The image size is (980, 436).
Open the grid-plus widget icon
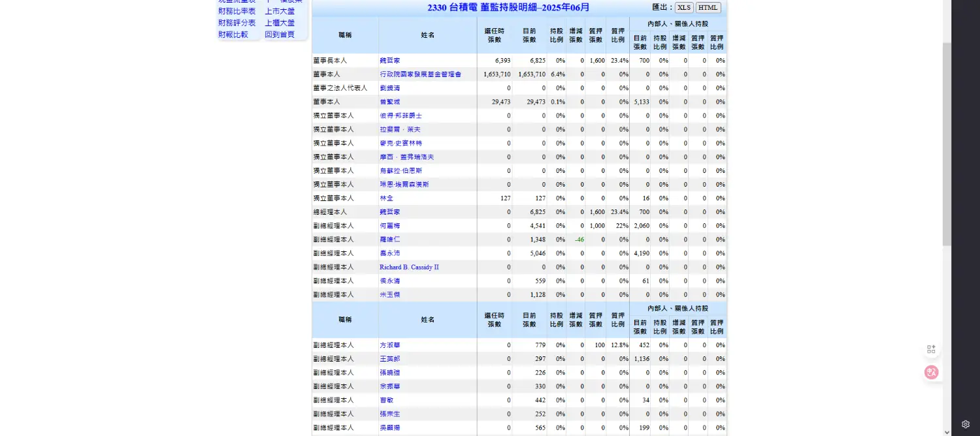pyautogui.click(x=931, y=349)
